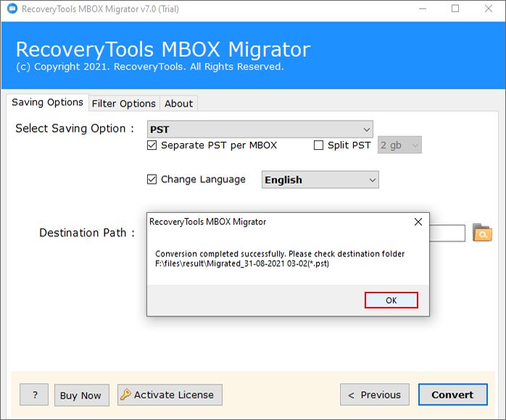
Task: Expand the 2 gb split size dropdown
Action: tap(399, 145)
